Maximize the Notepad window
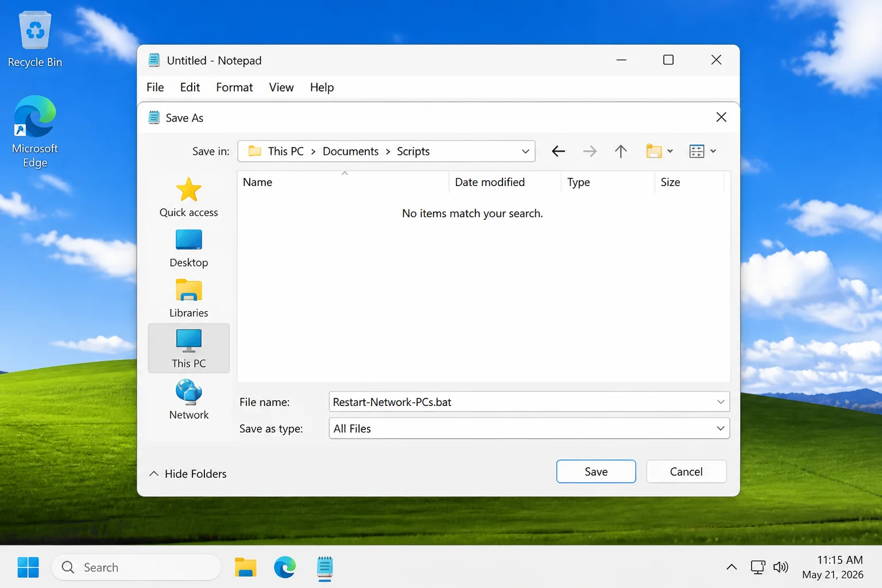This screenshot has height=588, width=882. coord(668,60)
